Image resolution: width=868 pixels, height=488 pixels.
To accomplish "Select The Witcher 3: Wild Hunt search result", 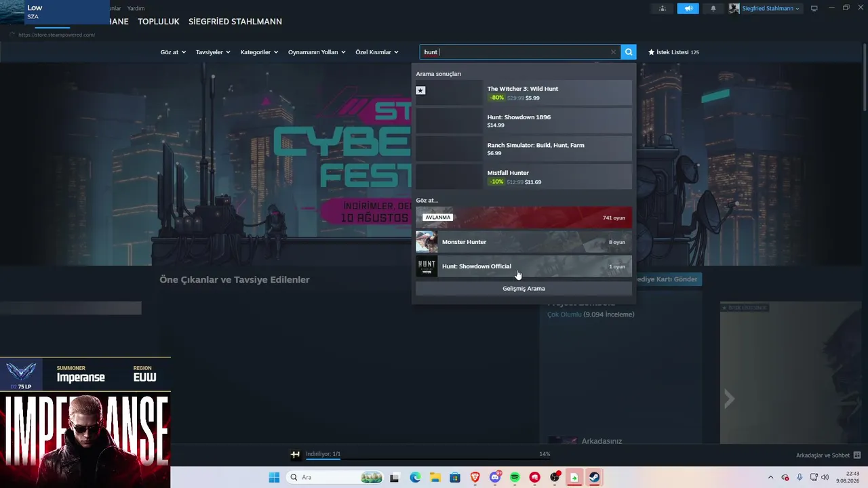I will point(524,93).
